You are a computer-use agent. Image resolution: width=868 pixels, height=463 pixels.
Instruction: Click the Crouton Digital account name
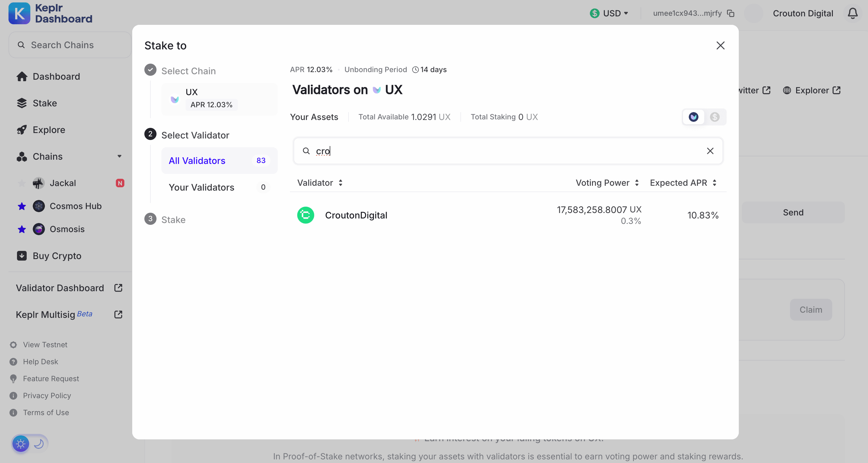point(802,13)
